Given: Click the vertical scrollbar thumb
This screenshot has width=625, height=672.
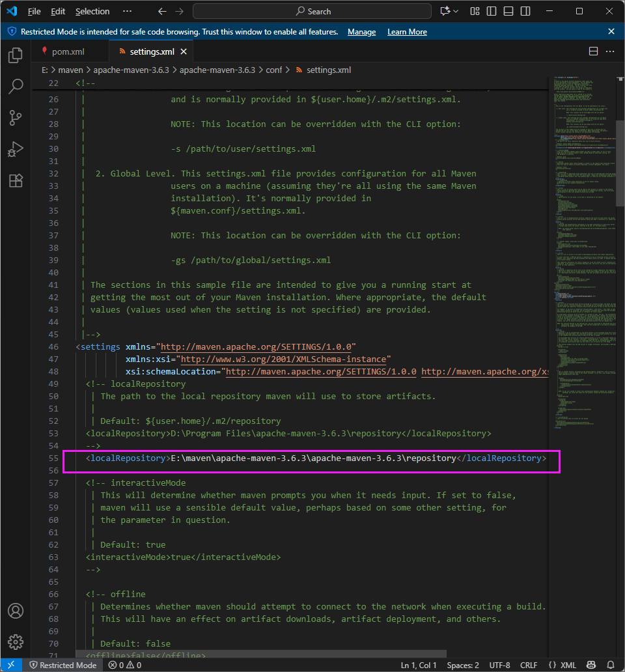Looking at the screenshot, I should tap(620, 163).
